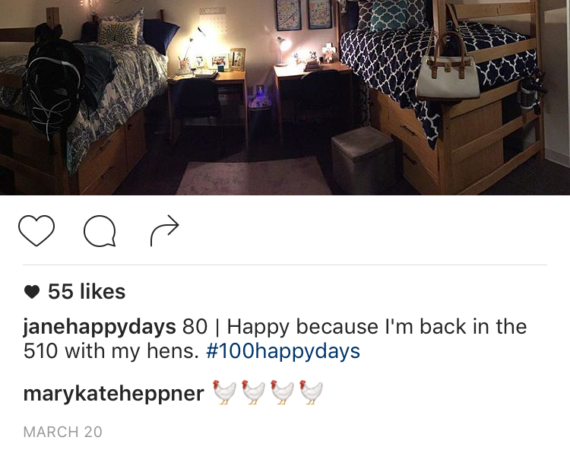Tap the pink rug in photo
570x450 pixels.
click(252, 175)
